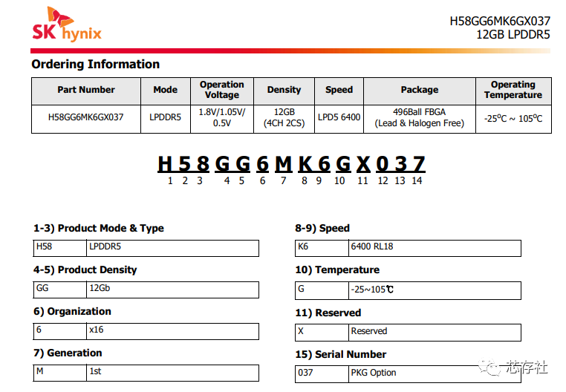Click the large 'K6' speed code characters
This screenshot has width=566, height=392.
314,164
